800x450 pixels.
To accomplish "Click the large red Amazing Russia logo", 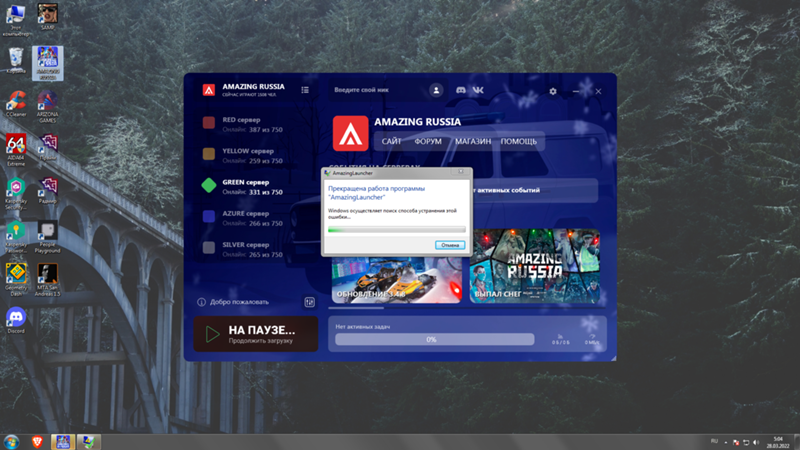I will pyautogui.click(x=351, y=134).
